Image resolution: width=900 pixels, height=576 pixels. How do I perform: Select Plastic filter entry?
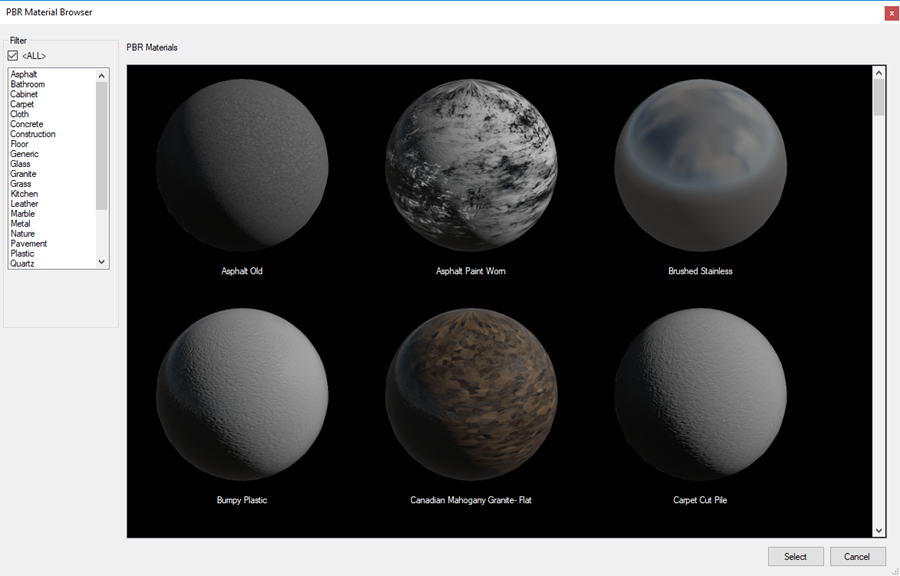[x=22, y=254]
